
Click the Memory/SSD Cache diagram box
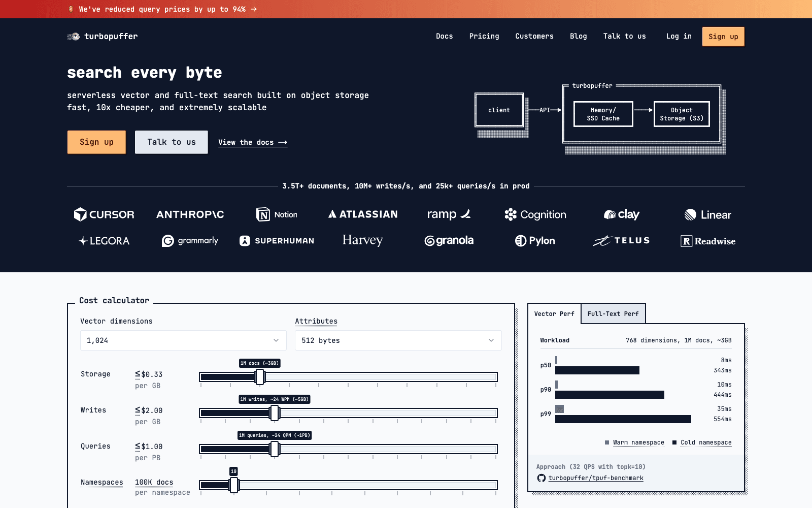pyautogui.click(x=603, y=114)
